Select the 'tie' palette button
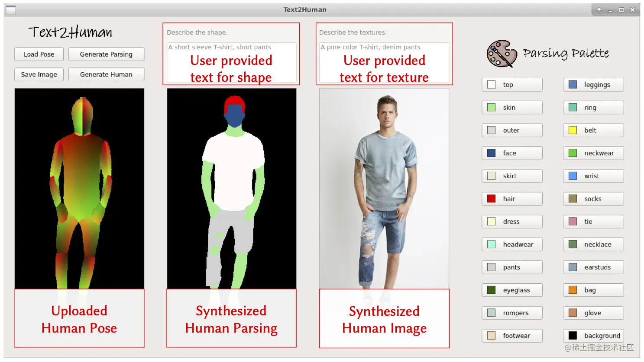 (593, 222)
